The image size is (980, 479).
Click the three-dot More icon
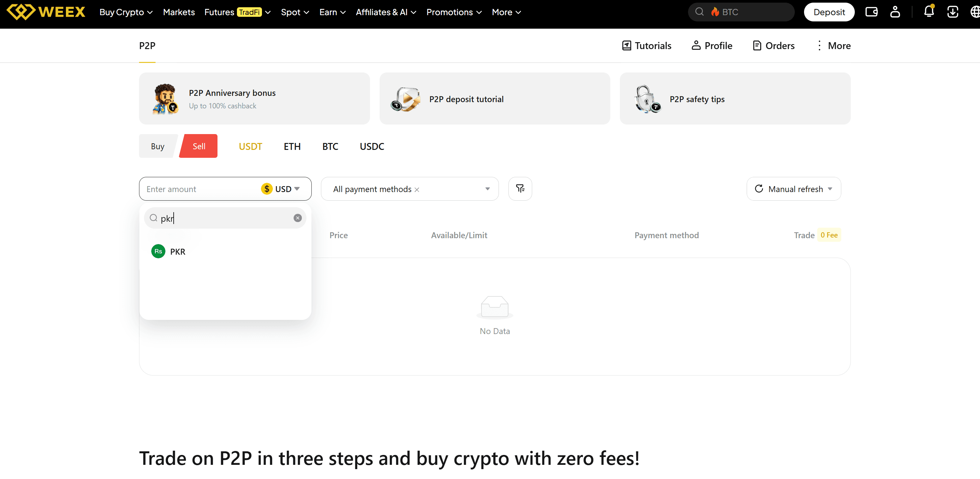[x=819, y=46]
